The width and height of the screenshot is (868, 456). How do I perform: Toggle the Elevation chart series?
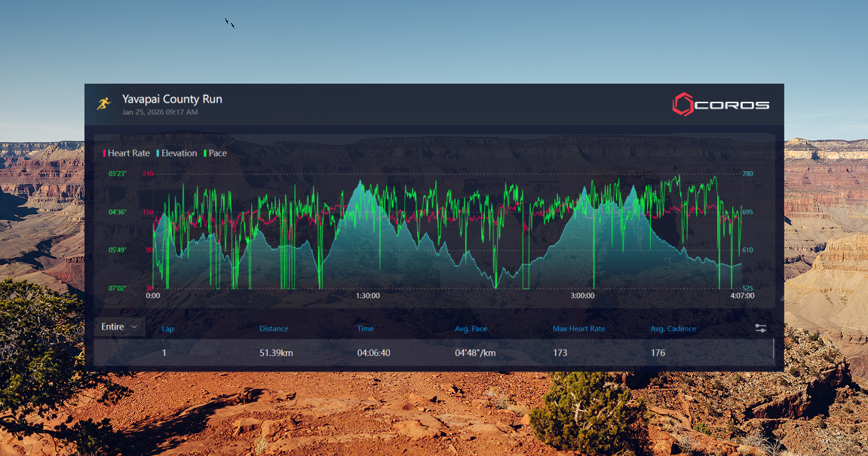(176, 153)
